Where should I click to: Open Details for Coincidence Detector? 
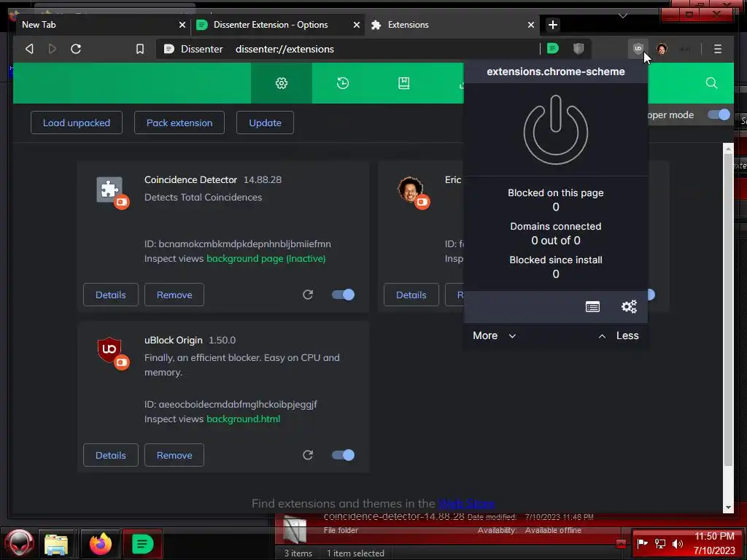pos(111,295)
